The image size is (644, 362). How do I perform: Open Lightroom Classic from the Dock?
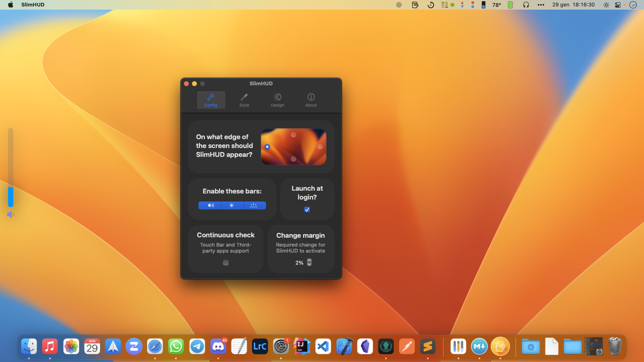[260, 346]
